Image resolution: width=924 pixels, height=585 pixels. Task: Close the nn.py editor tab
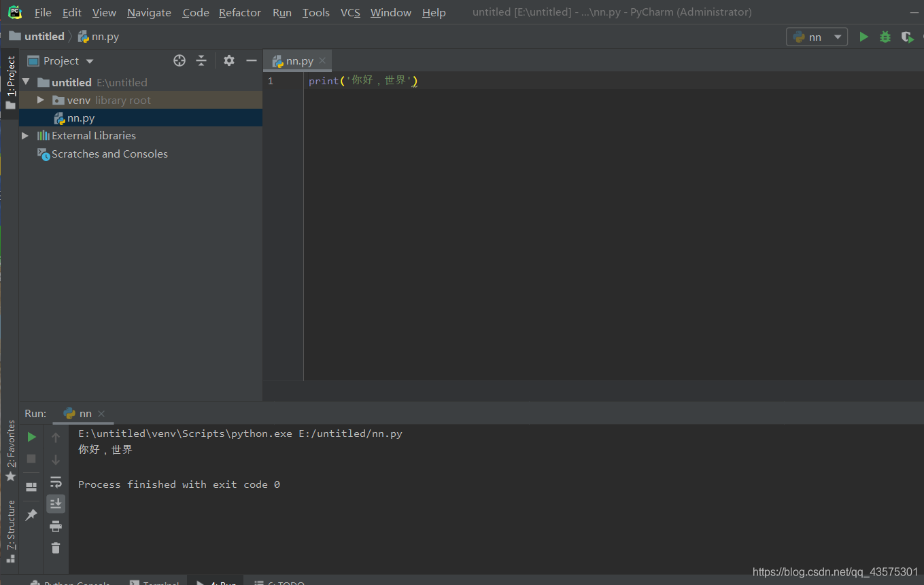(x=322, y=60)
